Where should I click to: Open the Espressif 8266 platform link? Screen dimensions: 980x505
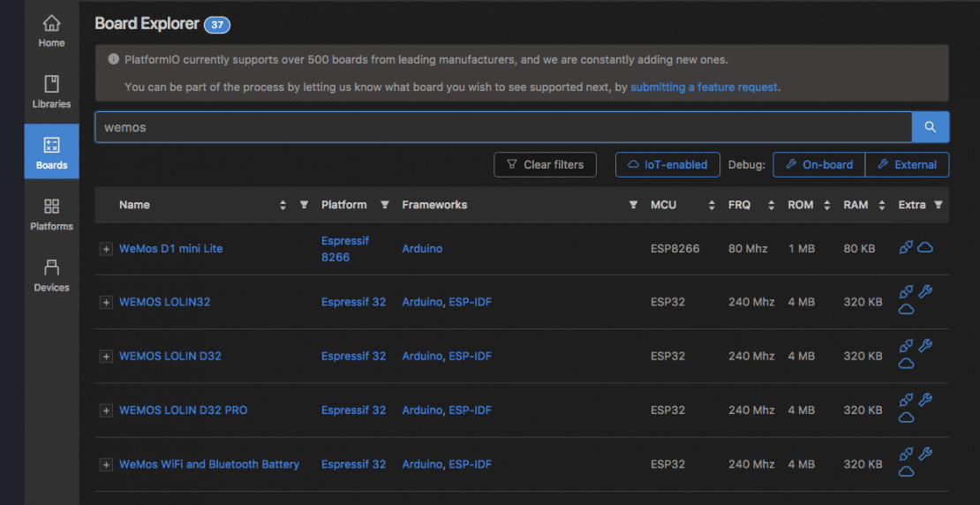click(345, 249)
